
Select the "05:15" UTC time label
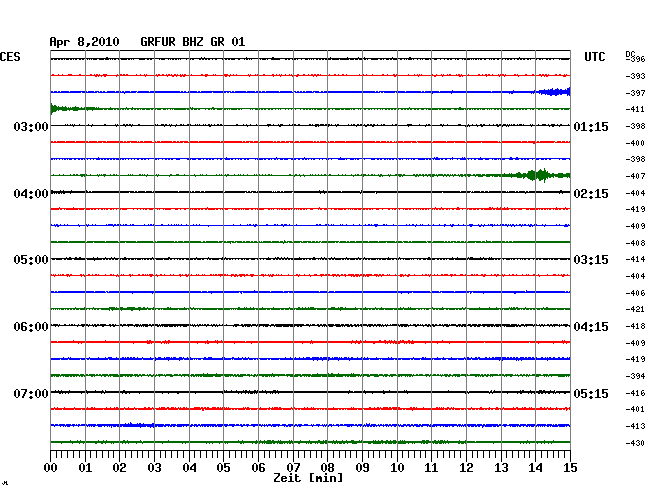coord(591,393)
